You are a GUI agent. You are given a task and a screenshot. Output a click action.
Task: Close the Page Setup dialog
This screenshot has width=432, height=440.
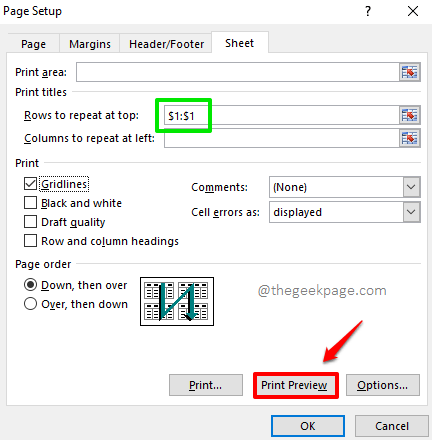click(x=413, y=11)
